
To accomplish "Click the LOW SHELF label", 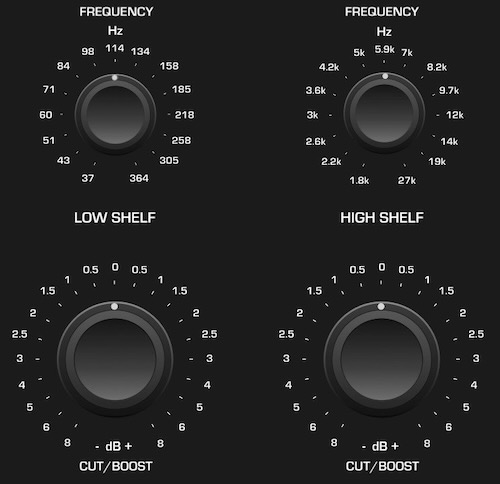I will click(115, 218).
